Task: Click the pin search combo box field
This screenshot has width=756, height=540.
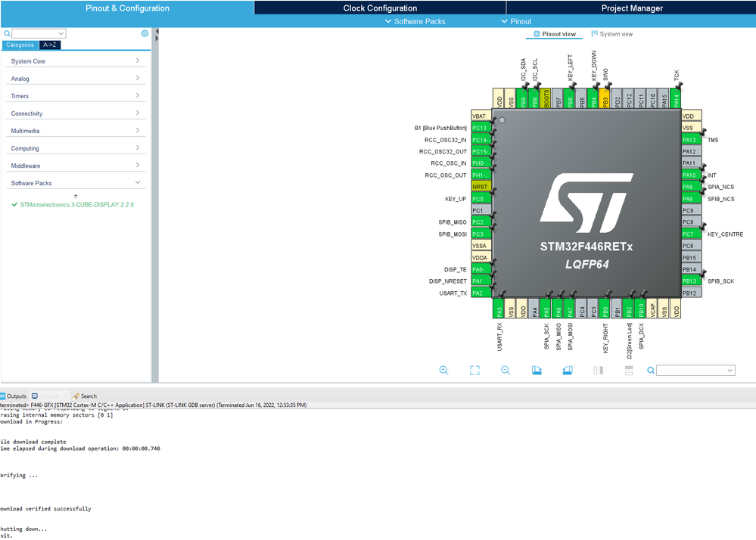Action: pyautogui.click(x=695, y=370)
